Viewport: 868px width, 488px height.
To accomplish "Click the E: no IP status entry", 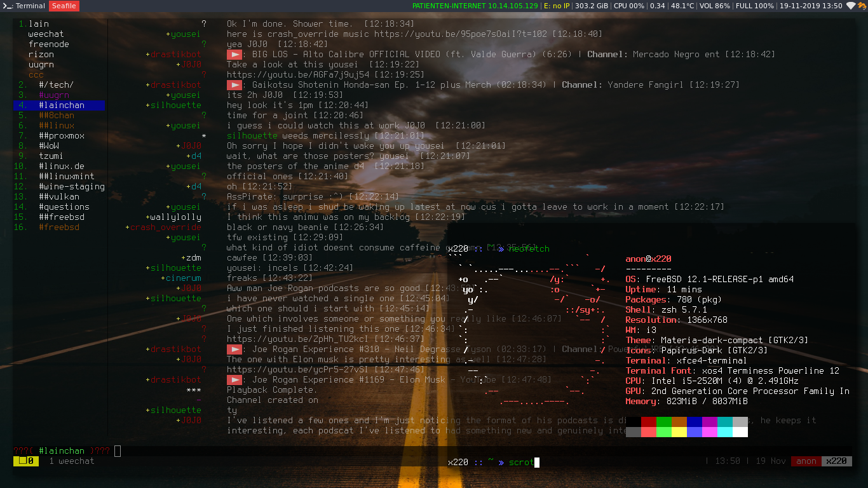I will (557, 6).
